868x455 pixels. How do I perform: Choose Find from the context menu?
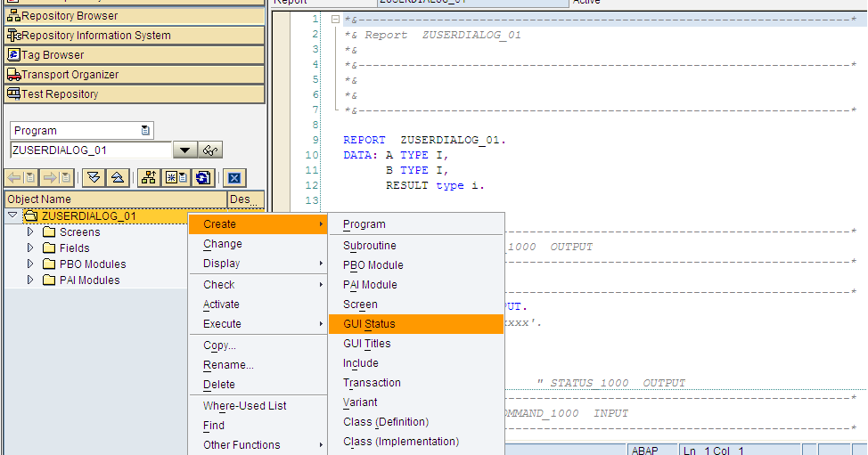(258, 426)
